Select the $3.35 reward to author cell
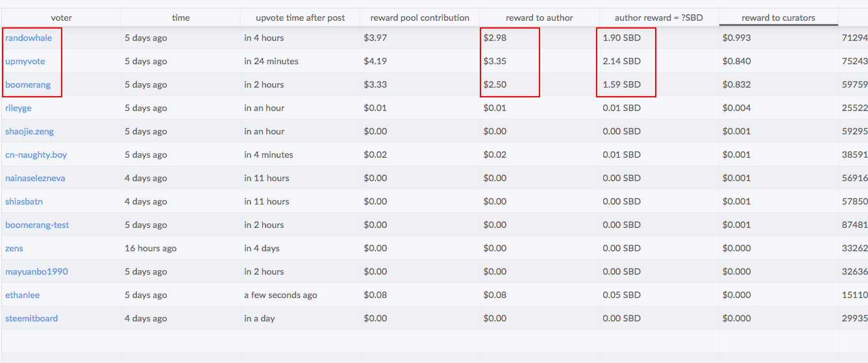 pos(539,61)
